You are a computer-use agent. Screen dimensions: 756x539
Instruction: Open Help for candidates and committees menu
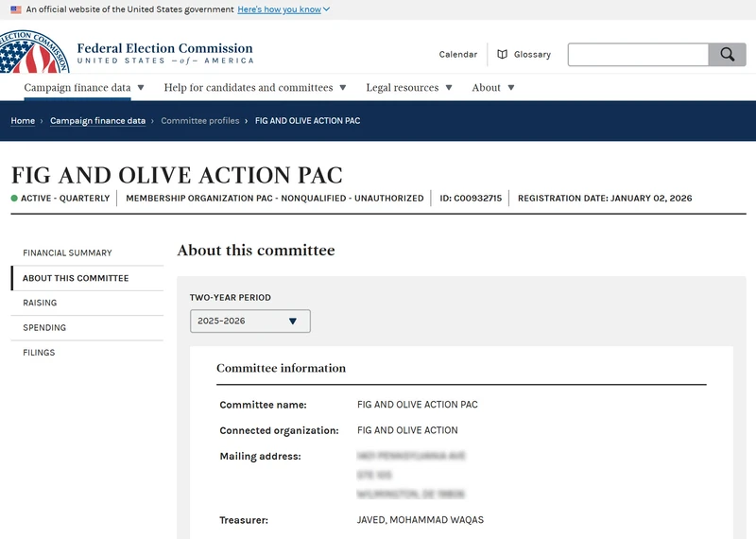(249, 87)
